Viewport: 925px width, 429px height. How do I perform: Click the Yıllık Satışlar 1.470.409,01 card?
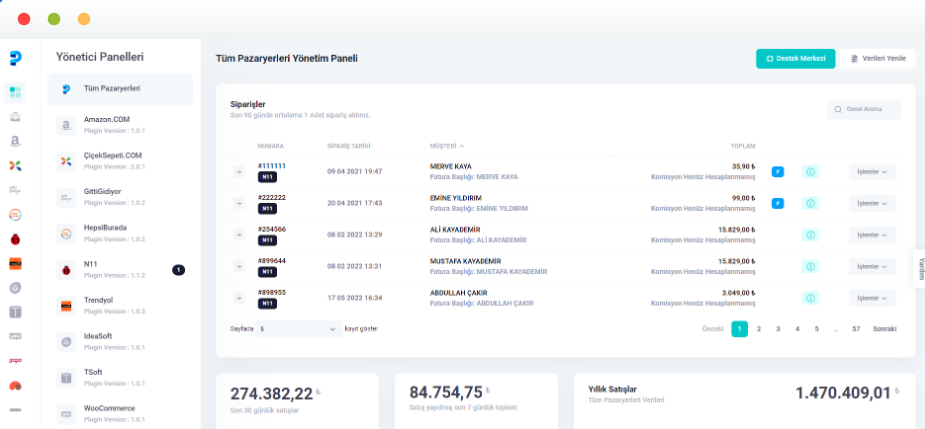tap(744, 401)
